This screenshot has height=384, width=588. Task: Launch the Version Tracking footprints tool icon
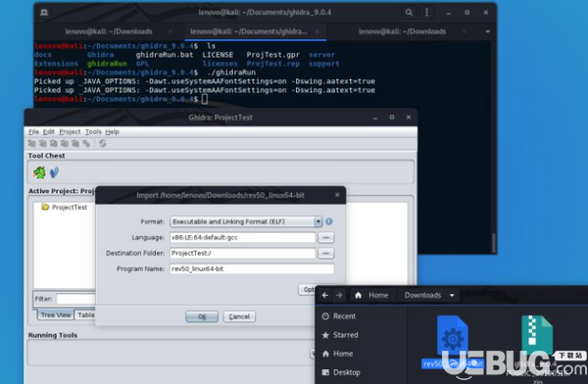(54, 172)
